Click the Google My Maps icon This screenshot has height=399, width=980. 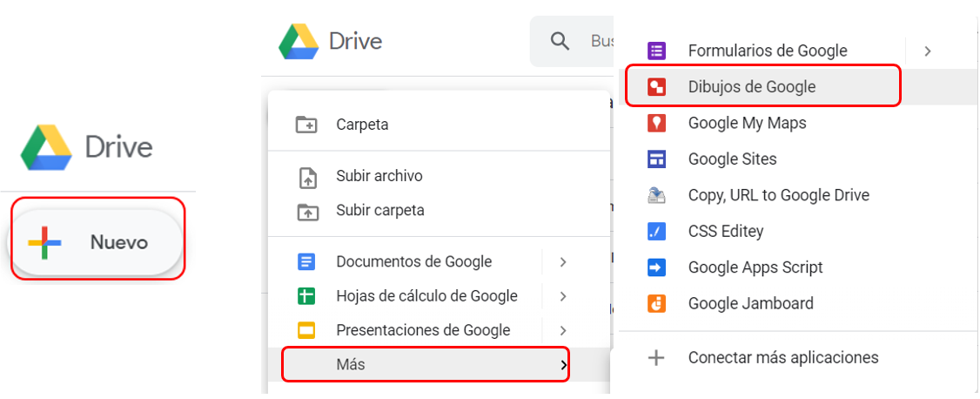pyautogui.click(x=657, y=123)
